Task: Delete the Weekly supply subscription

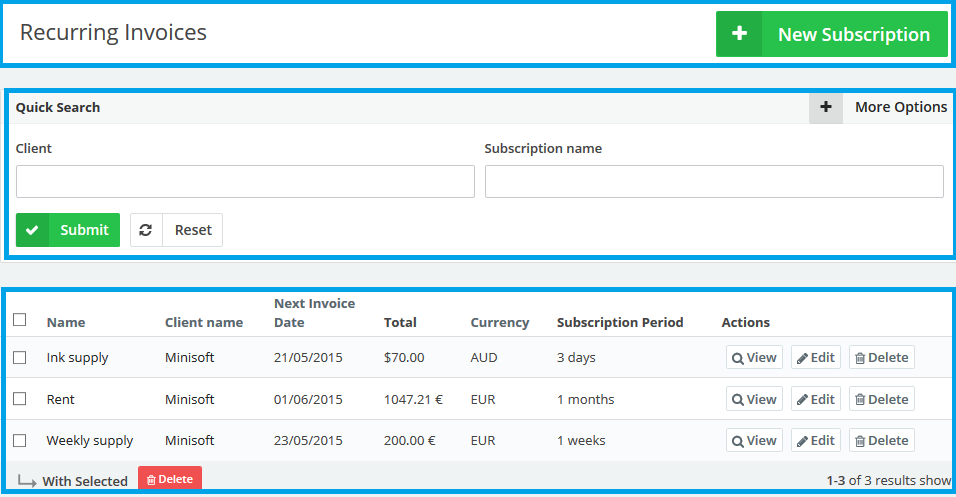Action: coord(881,441)
